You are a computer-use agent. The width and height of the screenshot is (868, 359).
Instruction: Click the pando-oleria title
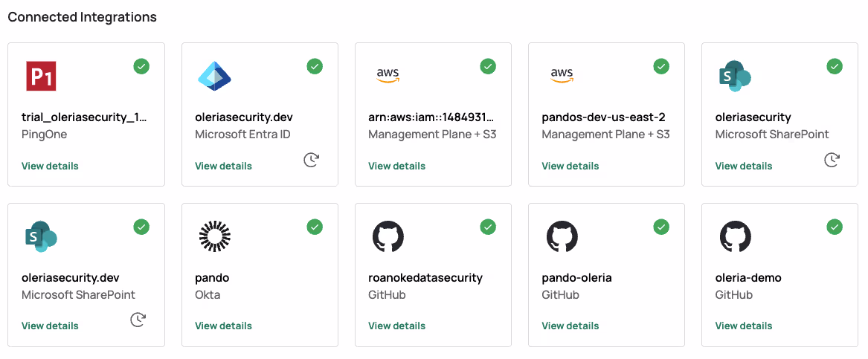click(x=577, y=278)
